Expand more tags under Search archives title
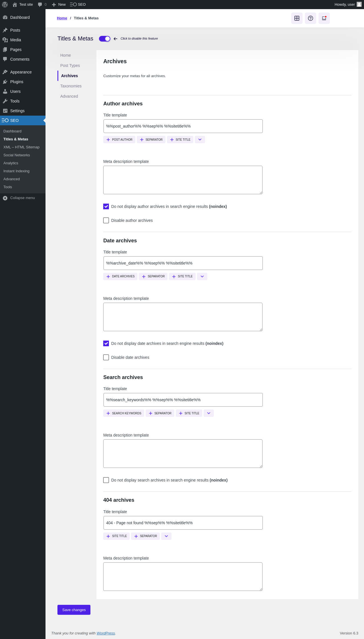364x639 pixels. pos(209,413)
